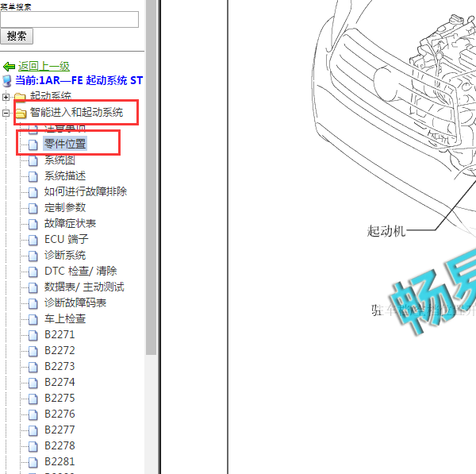Viewport: 476px width, 474px height.
Task: Click the 返回上一级 link
Action: click(44, 66)
